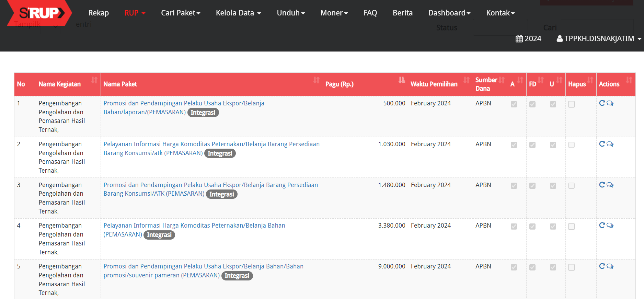Image resolution: width=644 pixels, height=299 pixels.
Task: Click the 2024 calendar year icon
Action: tap(519, 38)
